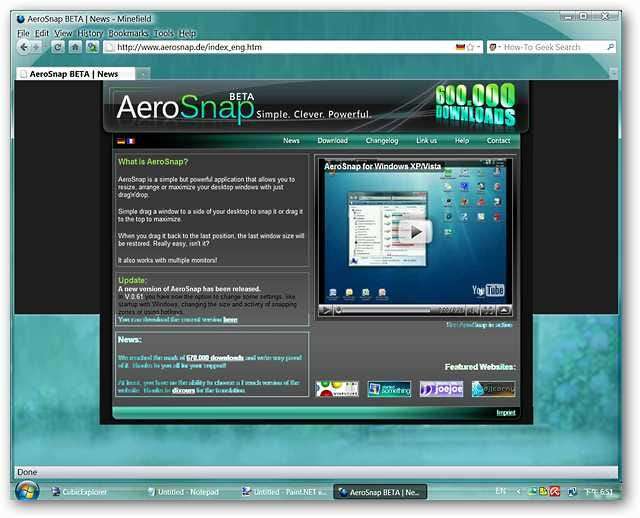The image size is (640, 518).
Task: Click the 'here' download link
Action: tap(230, 320)
